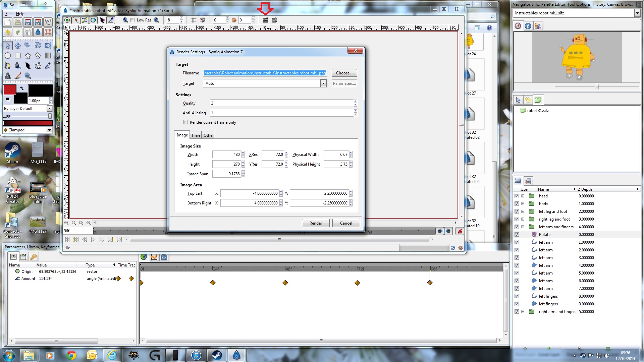The width and height of the screenshot is (644, 362).
Task: Click the Filename input field
Action: 265,73
